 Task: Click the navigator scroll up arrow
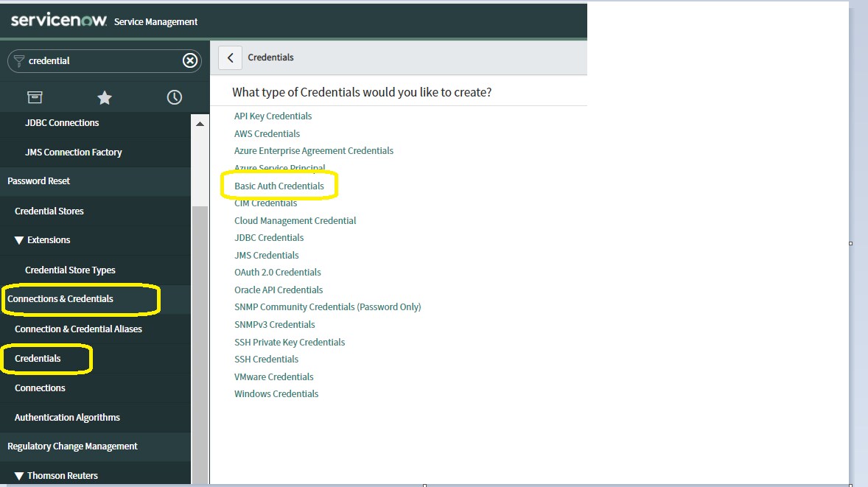[200, 124]
